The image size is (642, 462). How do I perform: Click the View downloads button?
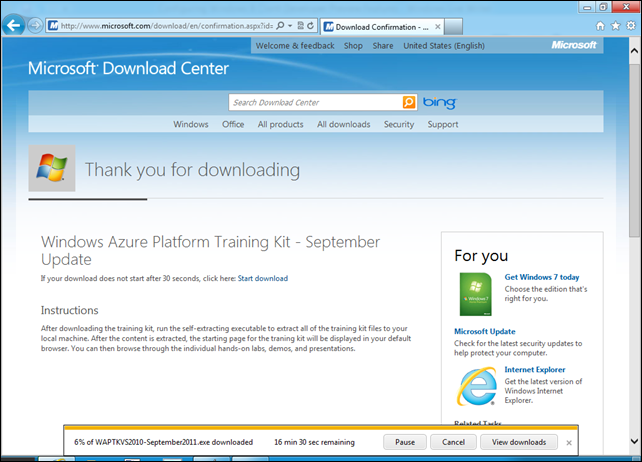pos(519,442)
